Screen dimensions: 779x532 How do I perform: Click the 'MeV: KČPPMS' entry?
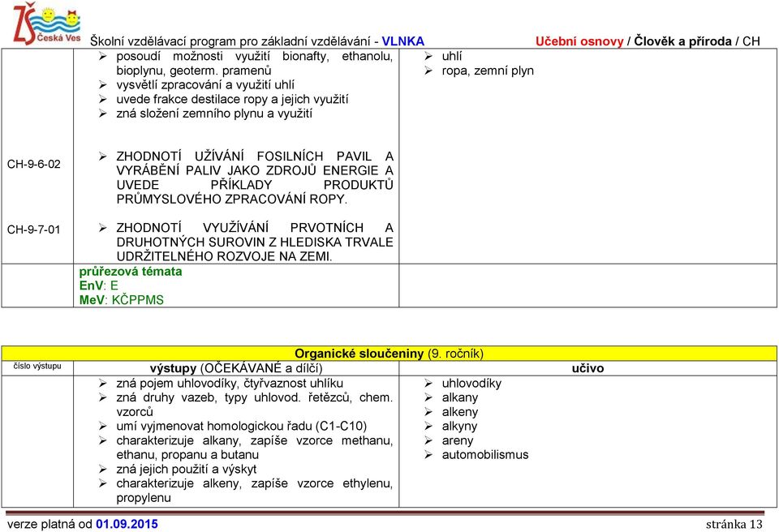point(121,300)
